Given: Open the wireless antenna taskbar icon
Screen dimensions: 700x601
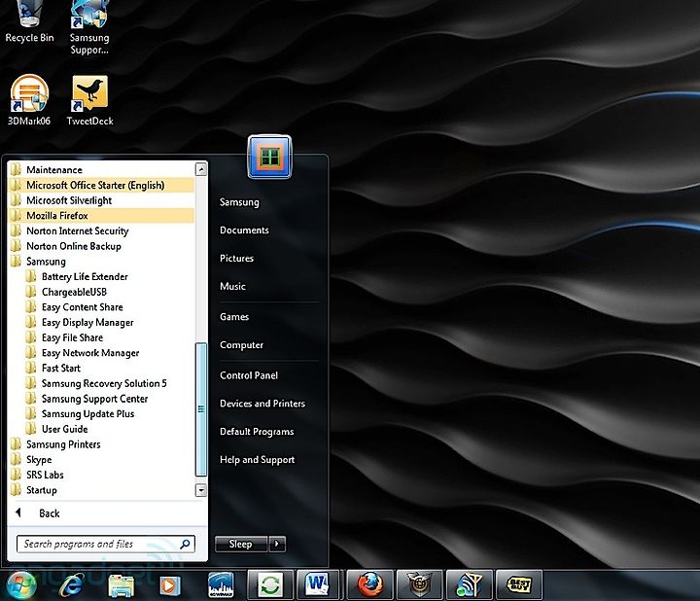Looking at the screenshot, I should coord(470,584).
